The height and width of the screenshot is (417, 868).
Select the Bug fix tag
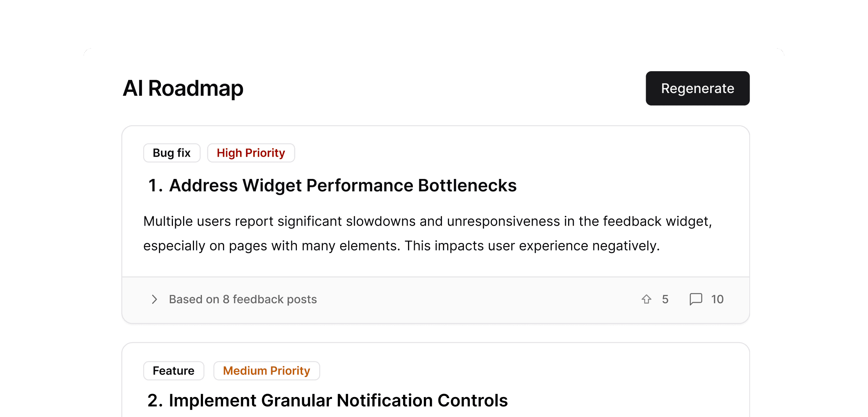pos(171,153)
